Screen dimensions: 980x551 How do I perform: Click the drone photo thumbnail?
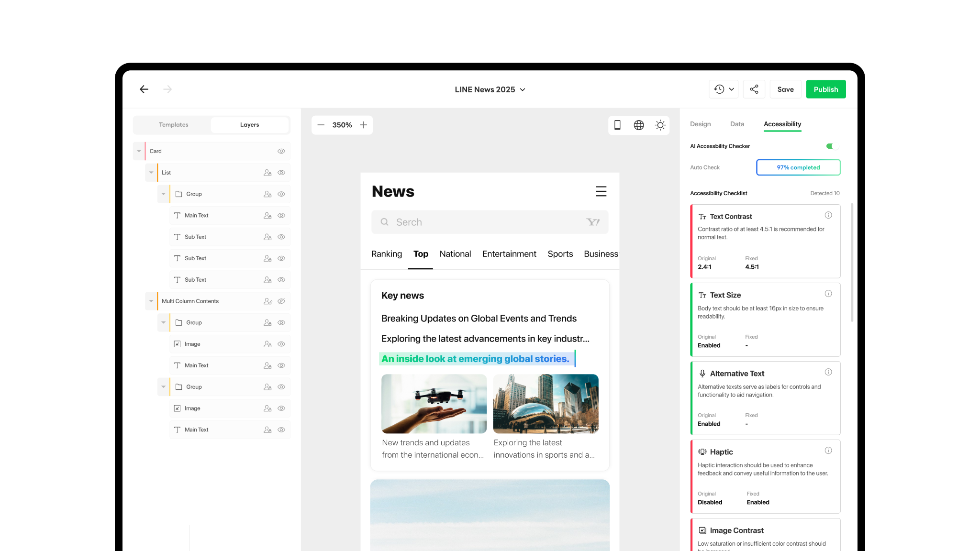[x=434, y=404]
